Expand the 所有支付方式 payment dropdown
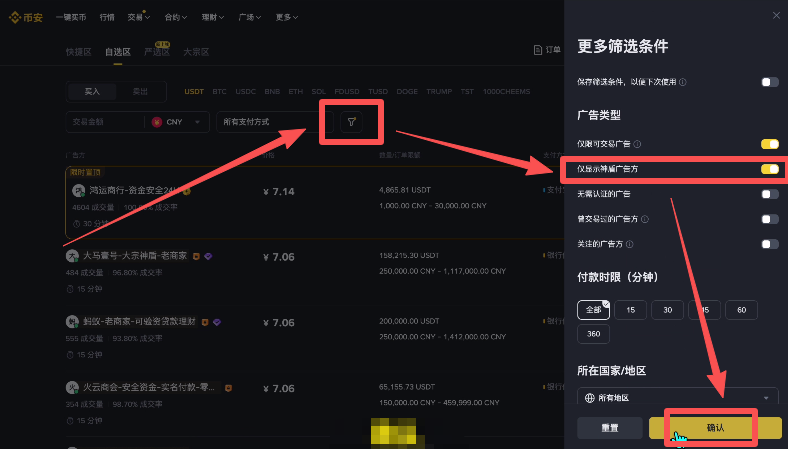The height and width of the screenshot is (449, 788). (x=265, y=122)
